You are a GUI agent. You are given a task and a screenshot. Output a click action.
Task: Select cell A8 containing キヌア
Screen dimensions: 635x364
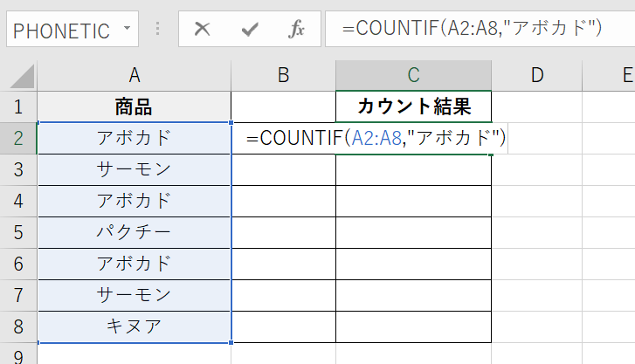click(134, 326)
